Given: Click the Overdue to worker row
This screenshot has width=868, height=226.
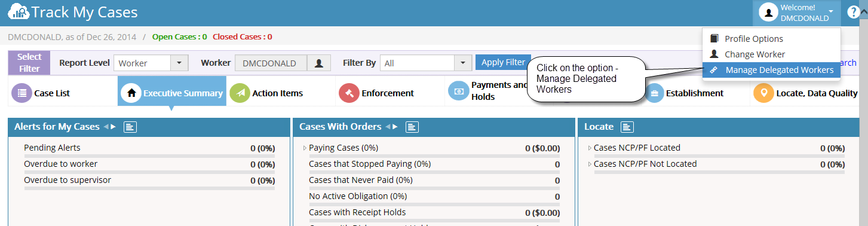Looking at the screenshot, I should (x=149, y=164).
